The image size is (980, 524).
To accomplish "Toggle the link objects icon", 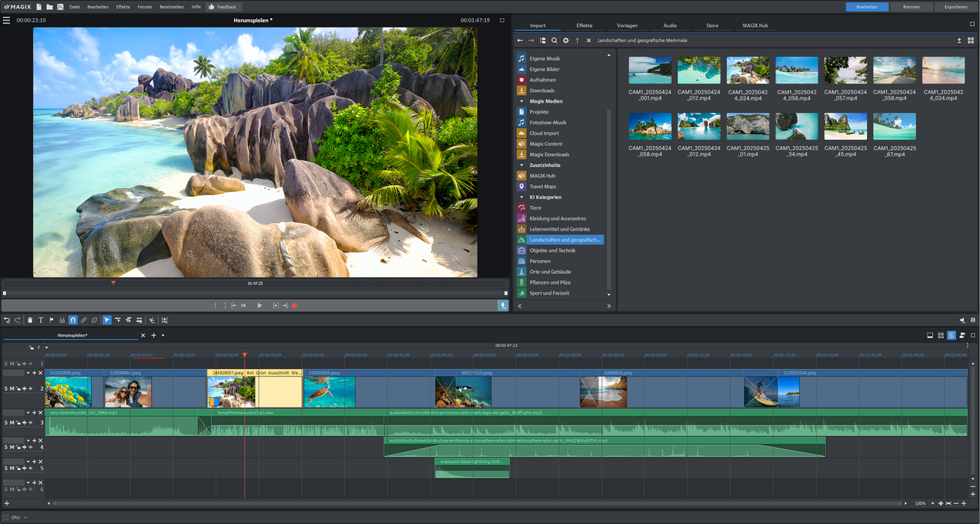I will pyautogui.click(x=85, y=320).
